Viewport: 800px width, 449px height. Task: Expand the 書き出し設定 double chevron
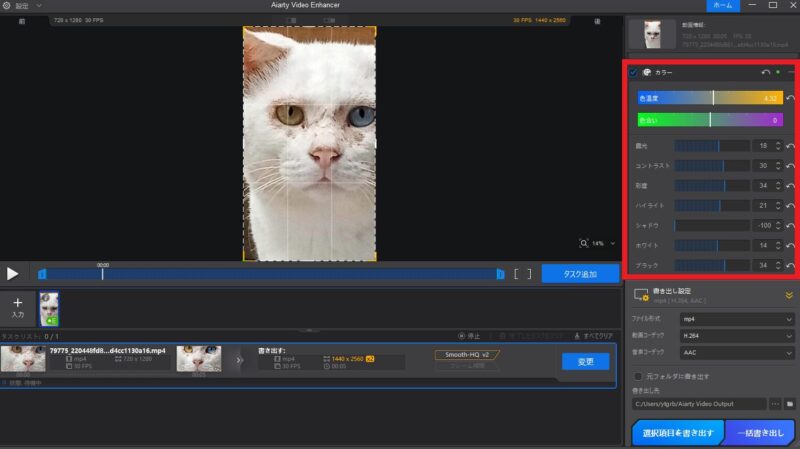tap(789, 295)
